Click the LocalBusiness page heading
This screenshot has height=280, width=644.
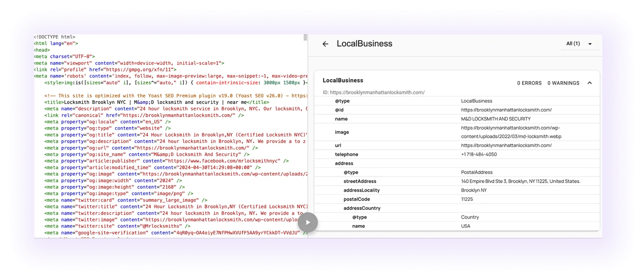click(x=364, y=44)
